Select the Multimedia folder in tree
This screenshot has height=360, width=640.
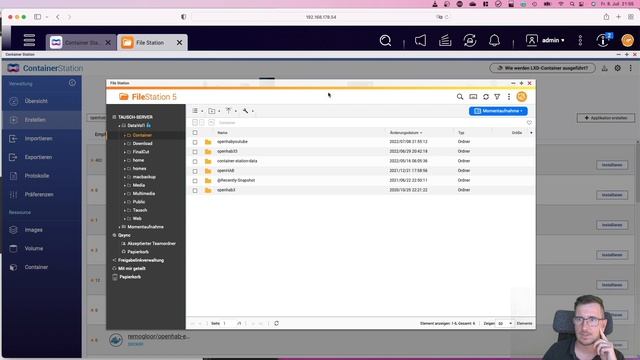144,193
